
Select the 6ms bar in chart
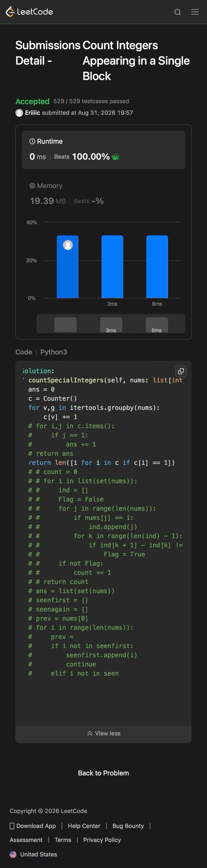click(157, 266)
